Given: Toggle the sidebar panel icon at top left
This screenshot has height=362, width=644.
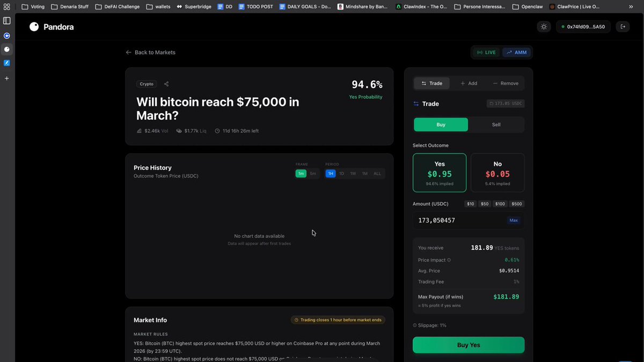Looking at the screenshot, I should pos(7,20).
